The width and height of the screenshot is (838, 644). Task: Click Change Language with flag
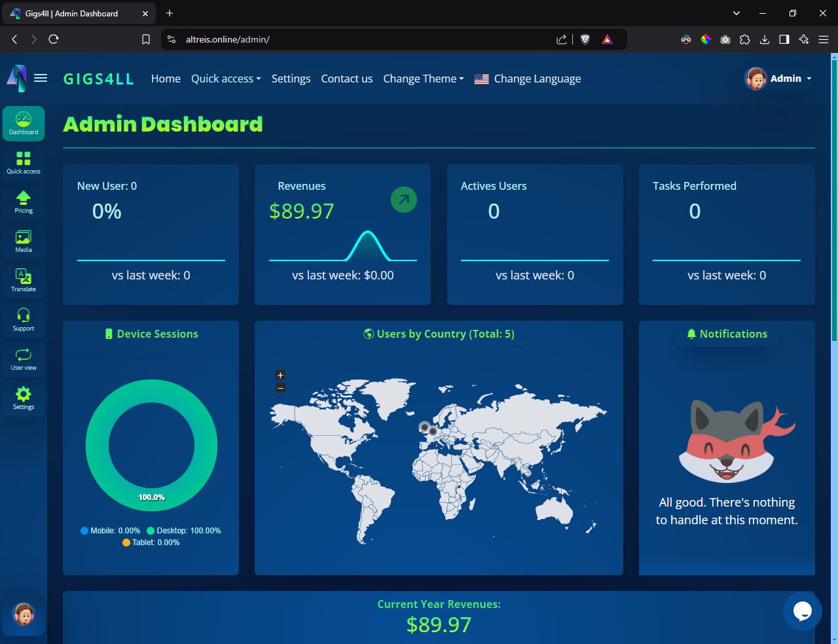pyautogui.click(x=528, y=79)
